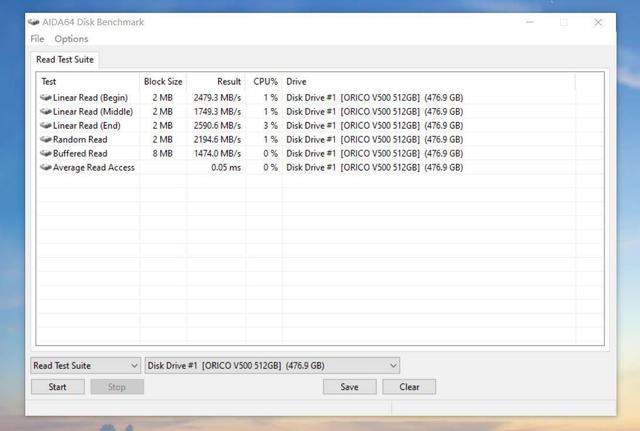This screenshot has width=640, height=431.
Task: Click the 2479.3 MB/s result value
Action: [217, 98]
